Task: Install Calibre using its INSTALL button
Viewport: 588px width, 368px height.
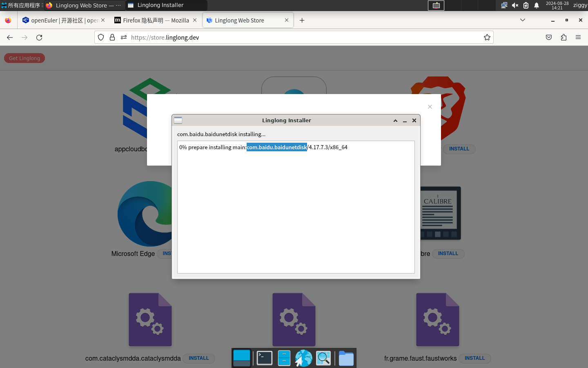Action: coord(448,254)
